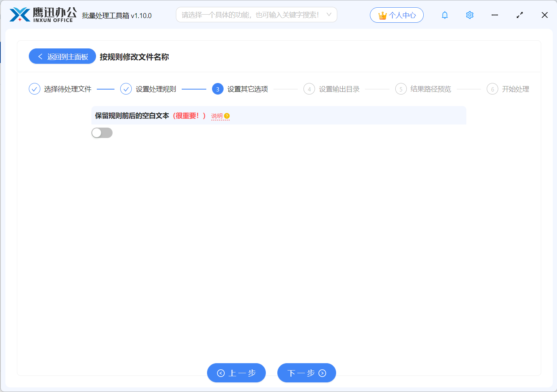
Task: Click the back arrow icon in 返回到主面板
Action: tap(40, 56)
